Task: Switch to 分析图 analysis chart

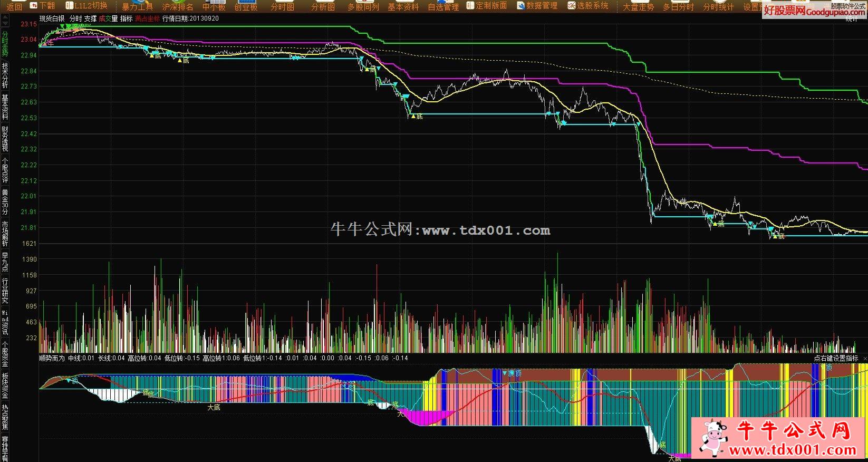Action: (x=323, y=7)
